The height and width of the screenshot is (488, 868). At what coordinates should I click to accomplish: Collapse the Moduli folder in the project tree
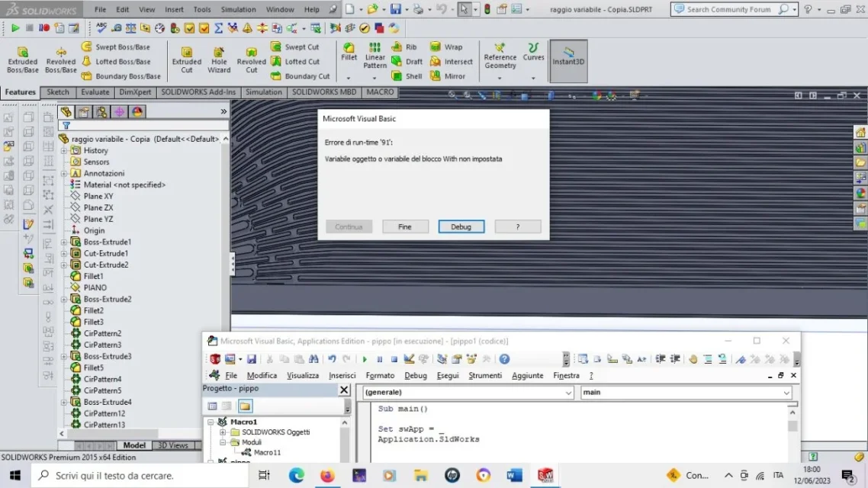coord(223,442)
